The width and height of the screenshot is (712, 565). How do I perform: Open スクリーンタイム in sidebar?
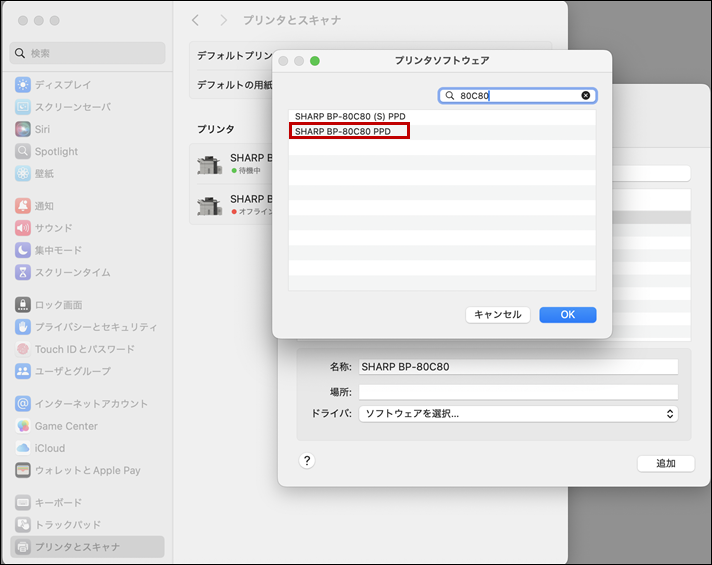point(62,273)
